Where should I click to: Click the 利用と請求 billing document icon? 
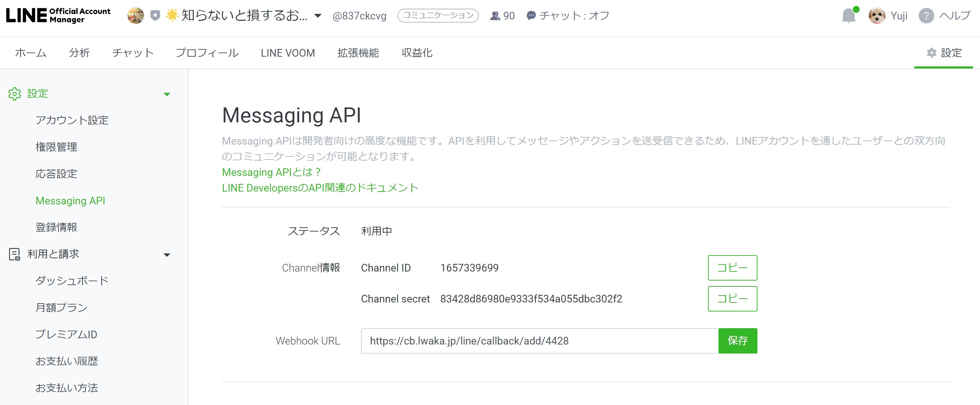point(15,254)
